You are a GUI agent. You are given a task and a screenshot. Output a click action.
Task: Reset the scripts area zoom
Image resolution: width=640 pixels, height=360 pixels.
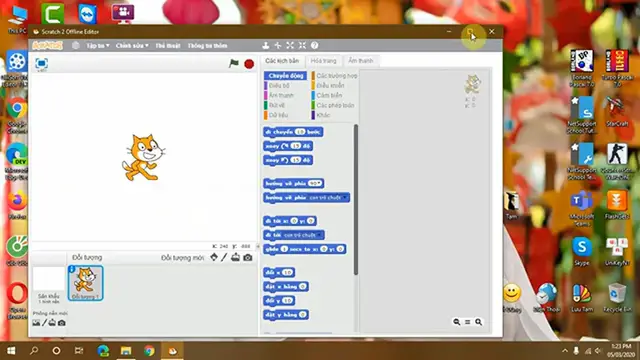[468, 322]
